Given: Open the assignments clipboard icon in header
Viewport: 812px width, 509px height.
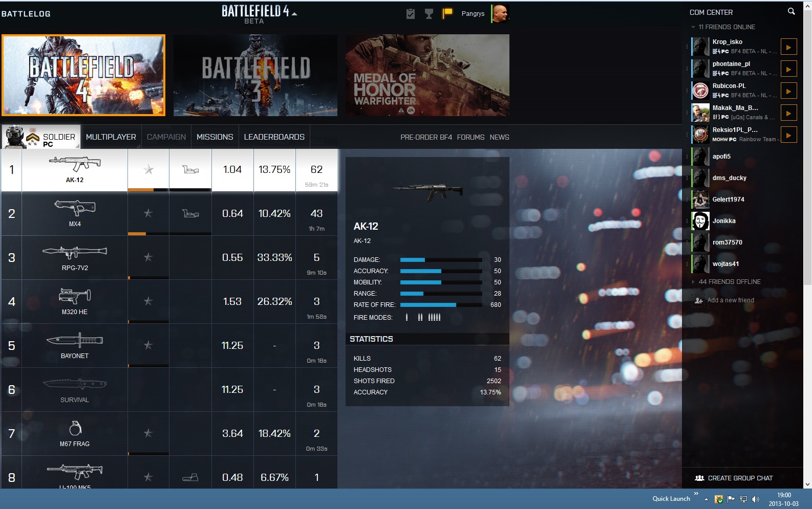Looking at the screenshot, I should pos(411,14).
